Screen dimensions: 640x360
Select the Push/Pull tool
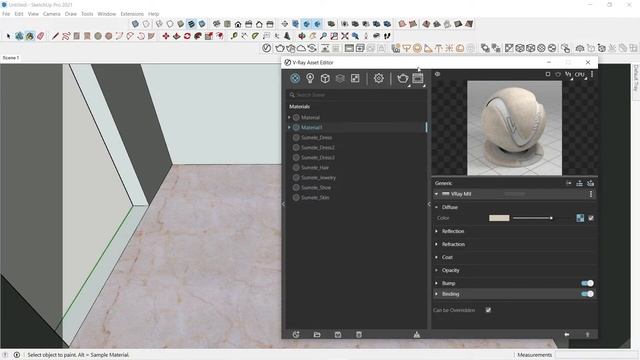[x=176, y=36]
